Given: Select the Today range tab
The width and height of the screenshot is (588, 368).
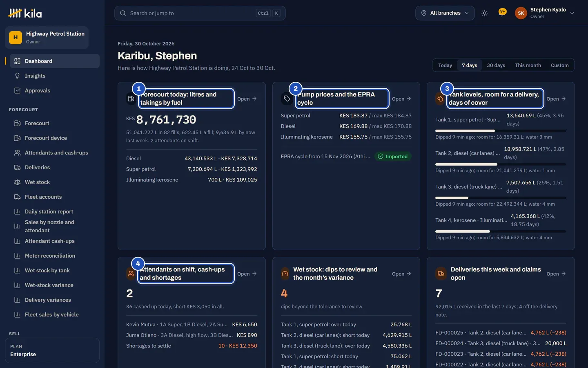Looking at the screenshot, I should point(445,65).
